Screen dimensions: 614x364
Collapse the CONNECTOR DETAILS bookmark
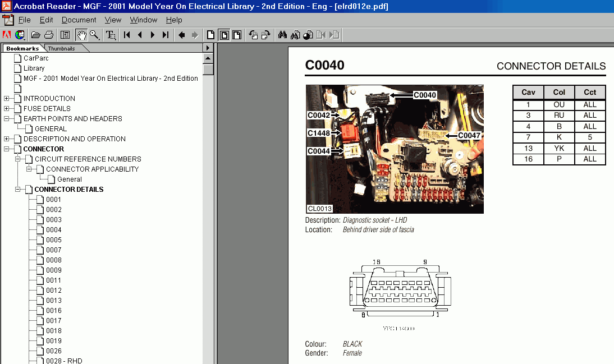tap(17, 190)
